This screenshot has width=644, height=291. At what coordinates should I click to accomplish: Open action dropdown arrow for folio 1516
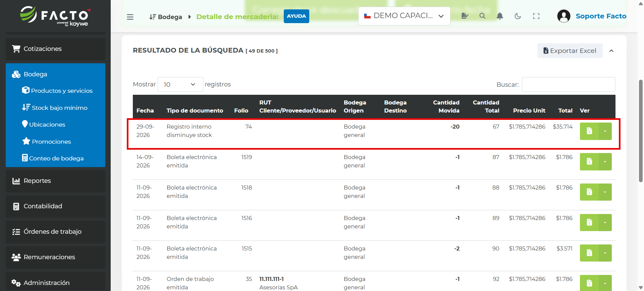click(x=605, y=223)
